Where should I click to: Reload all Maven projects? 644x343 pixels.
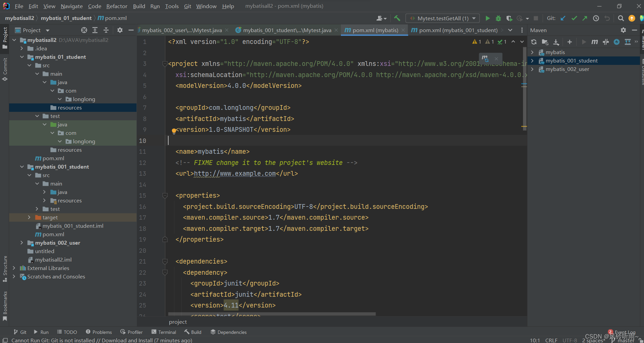[534, 42]
